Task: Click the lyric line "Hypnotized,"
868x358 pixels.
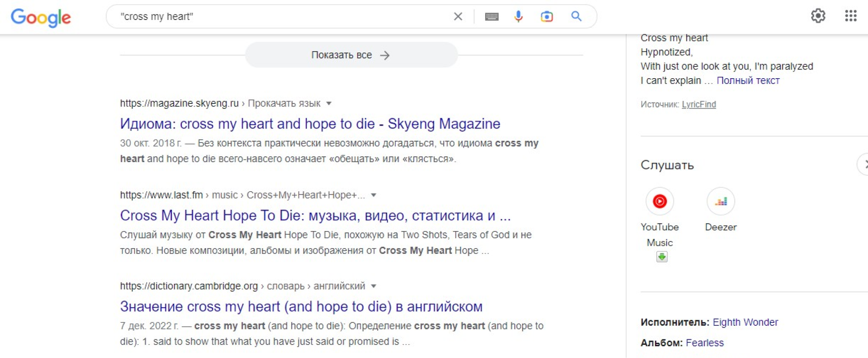Action: point(667,52)
